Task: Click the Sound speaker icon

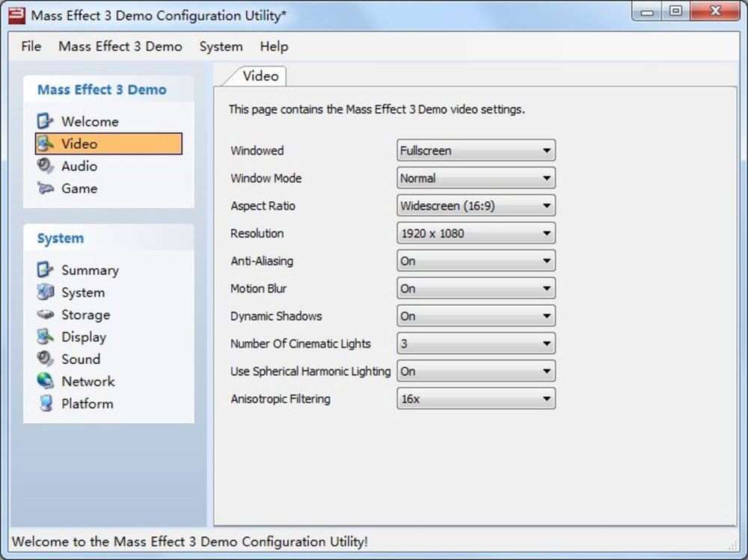Action: 46,359
